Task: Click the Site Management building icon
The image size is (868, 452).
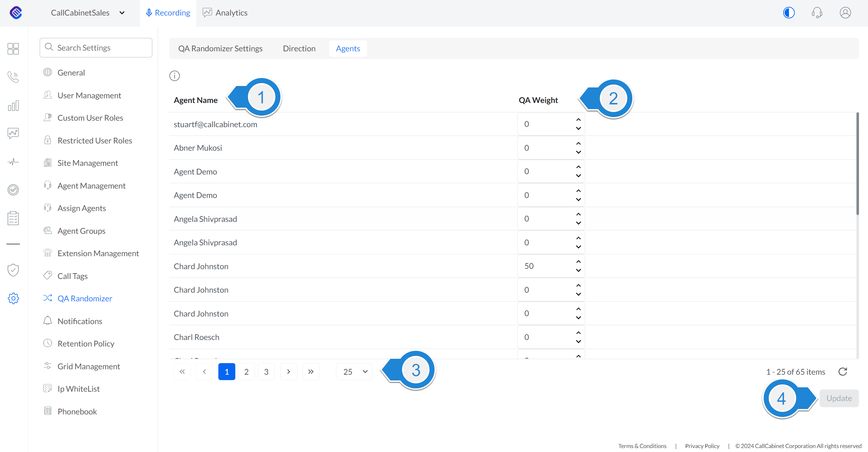Action: tap(48, 163)
